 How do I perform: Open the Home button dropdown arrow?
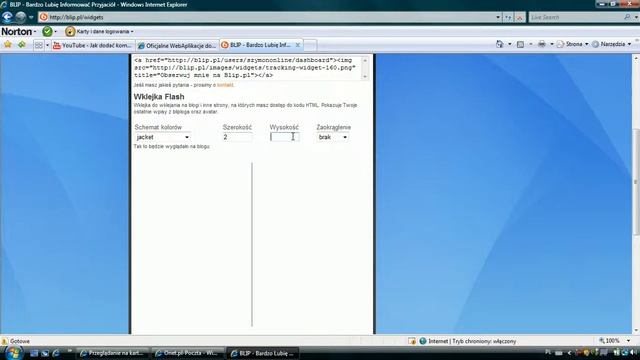(509, 44)
